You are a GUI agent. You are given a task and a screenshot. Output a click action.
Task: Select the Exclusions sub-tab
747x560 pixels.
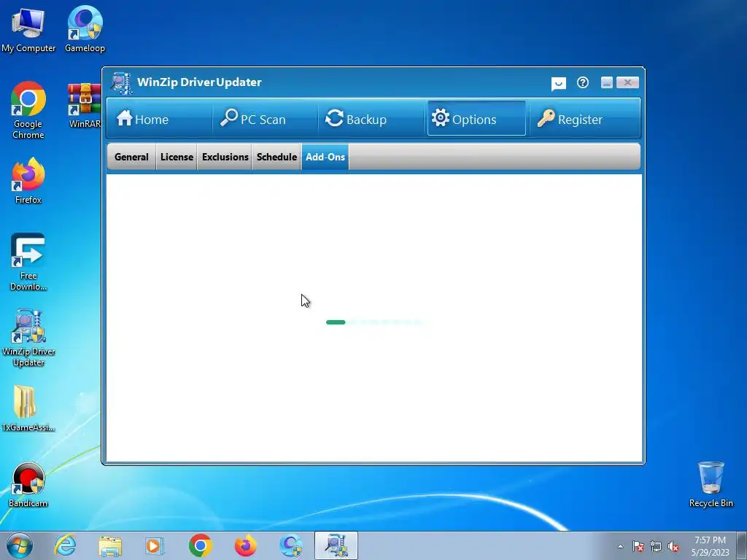225,157
